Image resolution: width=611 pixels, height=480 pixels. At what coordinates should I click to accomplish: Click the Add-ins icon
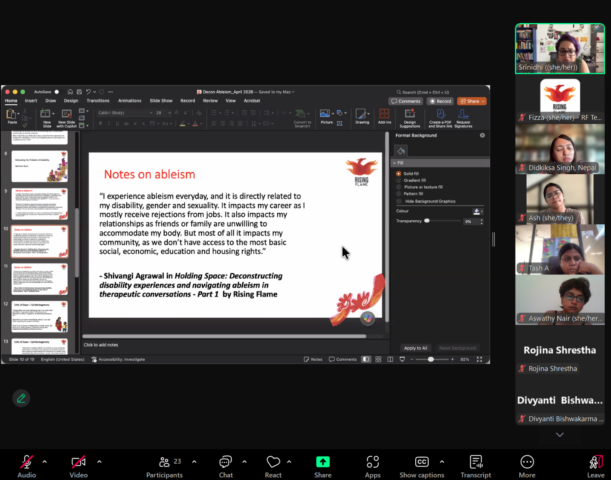384,114
